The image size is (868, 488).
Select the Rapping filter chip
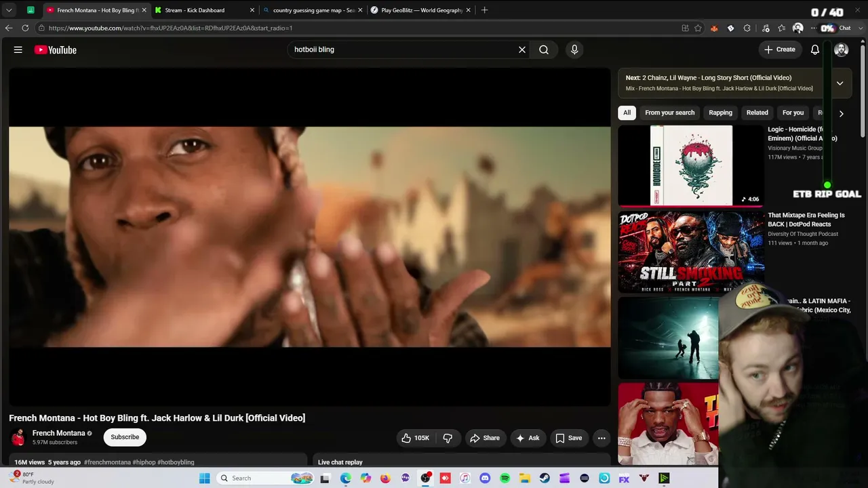click(720, 113)
